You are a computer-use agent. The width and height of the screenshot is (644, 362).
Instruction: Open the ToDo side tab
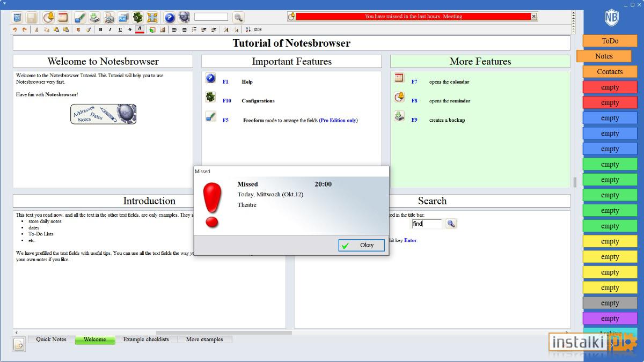610,41
